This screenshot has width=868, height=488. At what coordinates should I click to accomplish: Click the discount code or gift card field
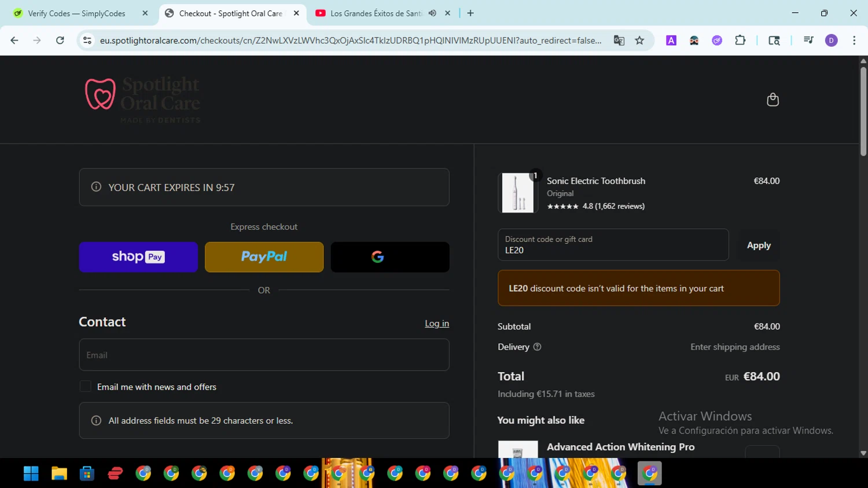pos(613,245)
